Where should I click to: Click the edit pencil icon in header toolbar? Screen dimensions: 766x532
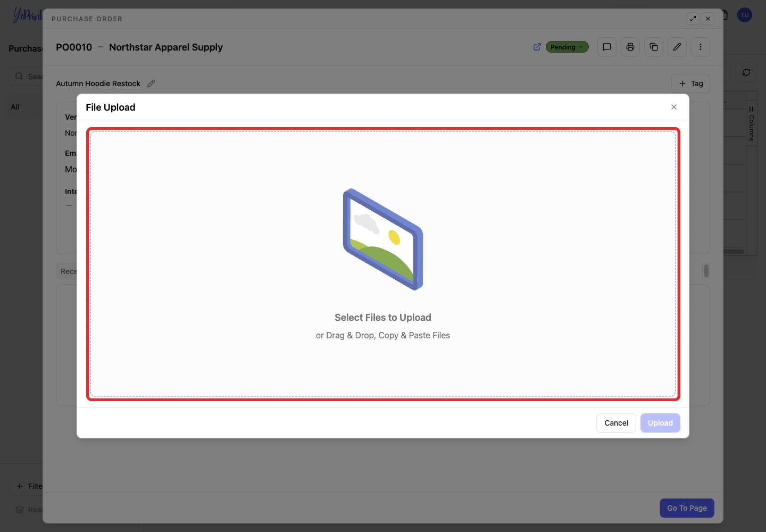(677, 47)
